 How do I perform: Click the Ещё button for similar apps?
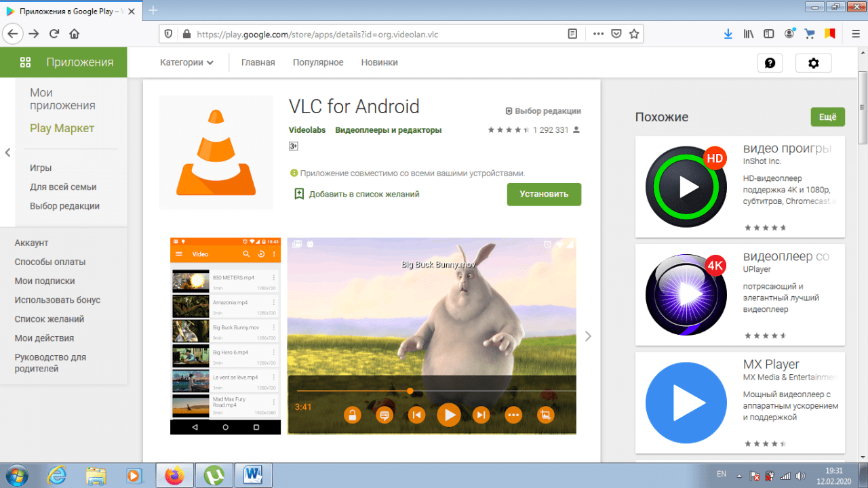click(828, 117)
